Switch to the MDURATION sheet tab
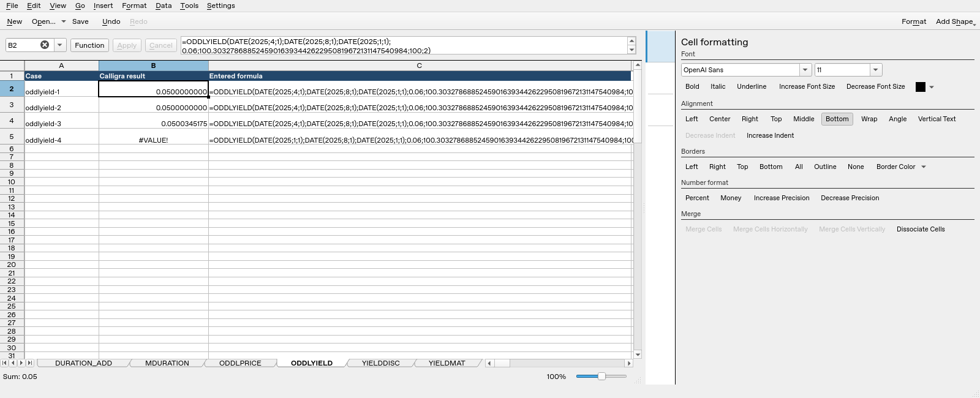This screenshot has height=398, width=980. point(167,363)
